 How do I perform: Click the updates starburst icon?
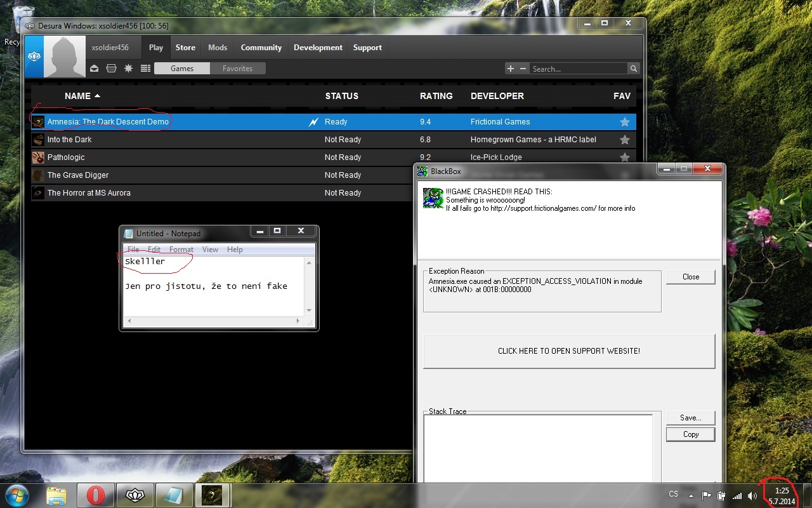coord(128,69)
